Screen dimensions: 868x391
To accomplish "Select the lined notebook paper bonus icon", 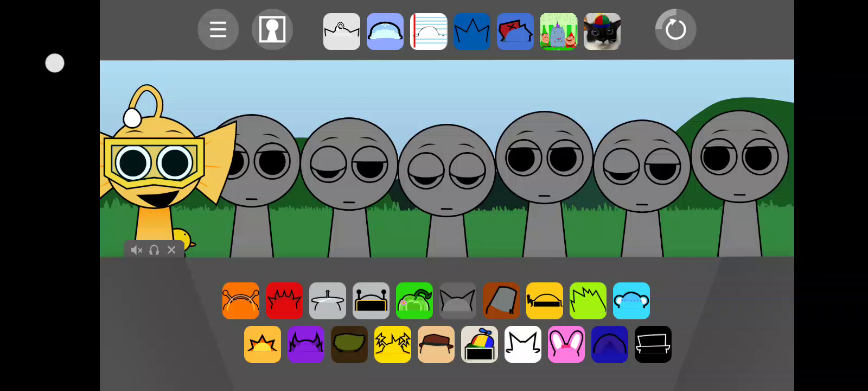I will point(429,31).
